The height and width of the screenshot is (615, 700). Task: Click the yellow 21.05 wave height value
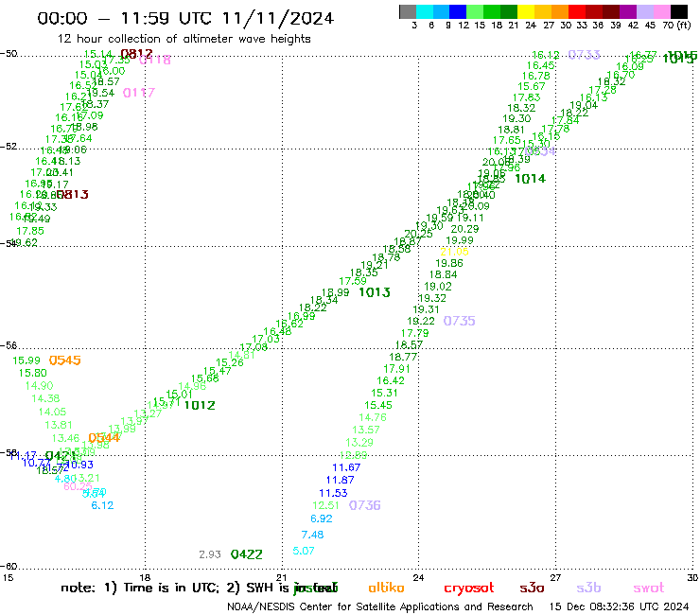pyautogui.click(x=454, y=252)
